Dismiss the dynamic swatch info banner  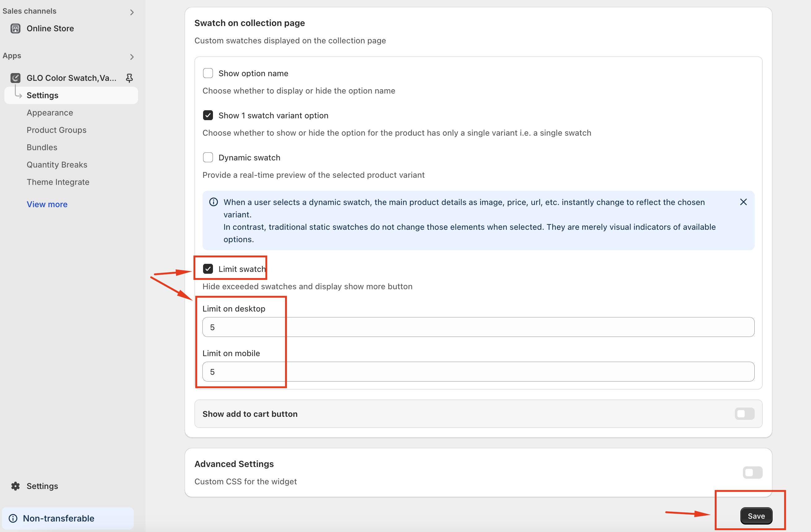pyautogui.click(x=743, y=202)
